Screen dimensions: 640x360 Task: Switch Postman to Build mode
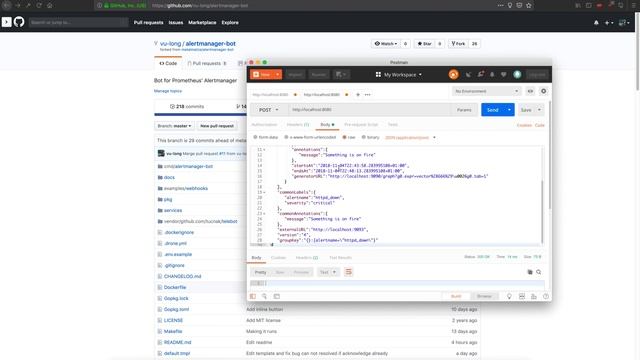[x=456, y=296]
